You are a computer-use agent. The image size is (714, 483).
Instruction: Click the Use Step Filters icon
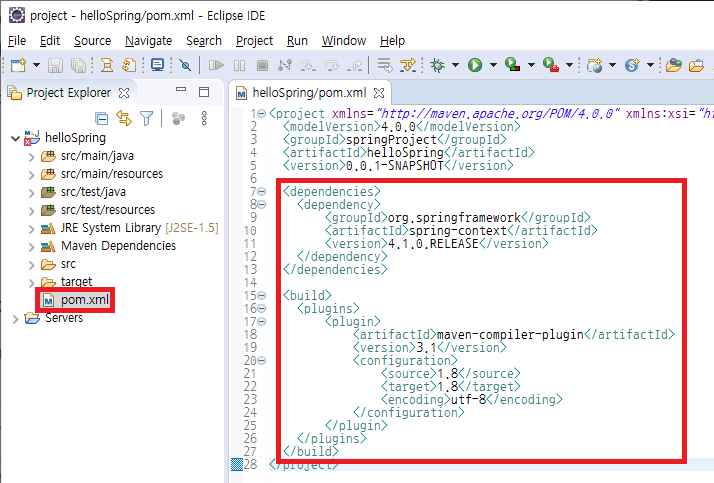click(x=408, y=65)
